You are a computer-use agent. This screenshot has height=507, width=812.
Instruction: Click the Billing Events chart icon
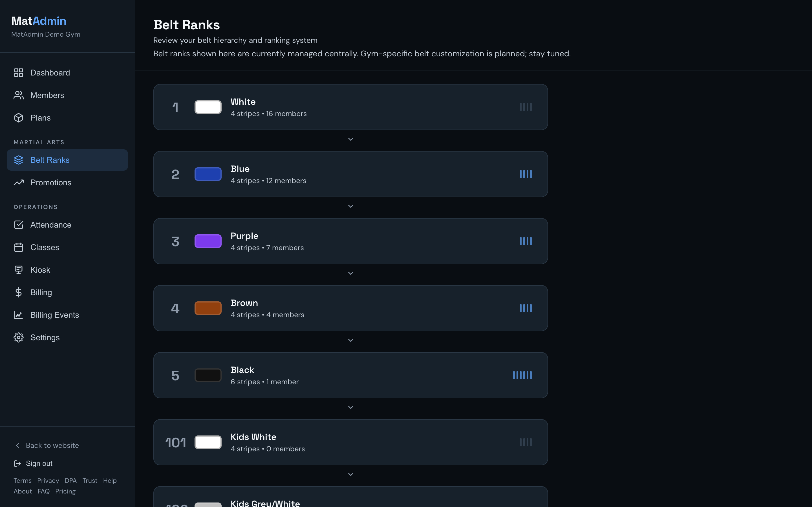[18, 315]
